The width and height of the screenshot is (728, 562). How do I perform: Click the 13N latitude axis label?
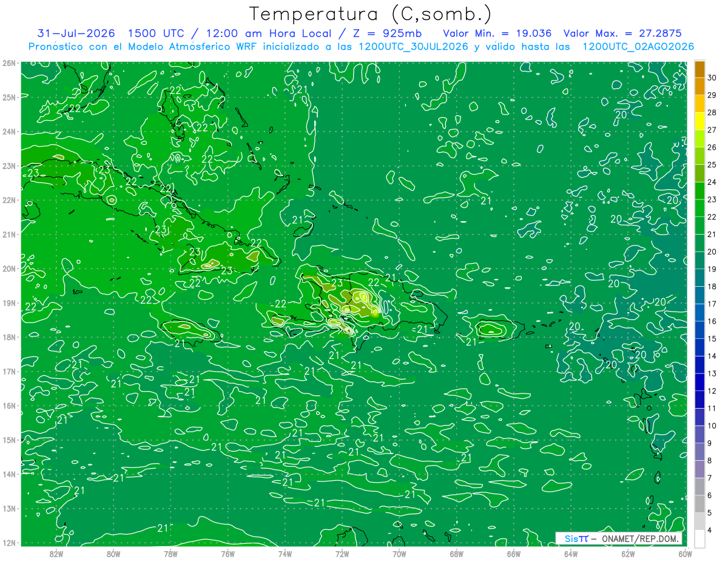[x=8, y=508]
